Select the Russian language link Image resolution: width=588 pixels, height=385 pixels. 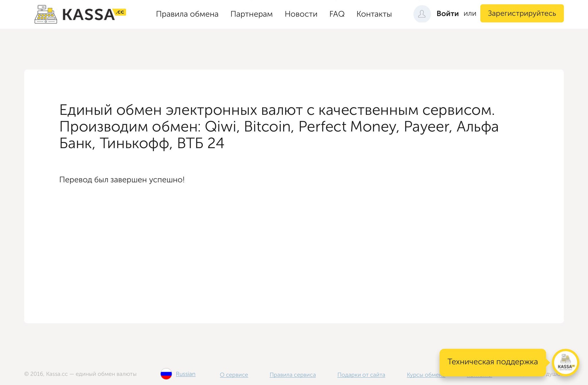pyautogui.click(x=185, y=374)
